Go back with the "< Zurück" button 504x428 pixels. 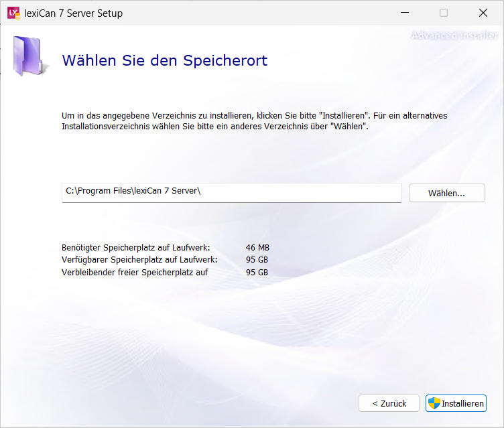[x=389, y=403]
